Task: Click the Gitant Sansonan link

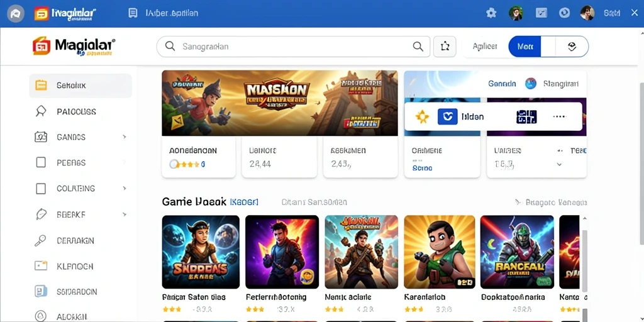Action: click(314, 202)
